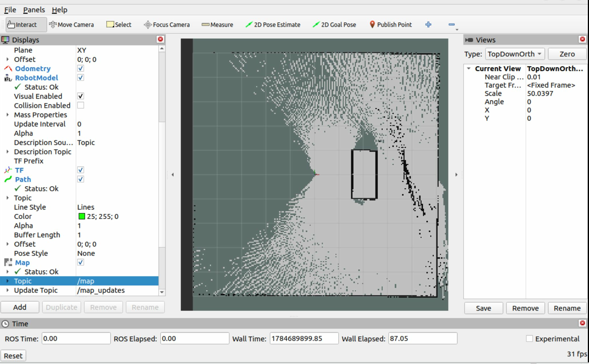Pick the Measure tool
The width and height of the screenshot is (589, 364).
[217, 25]
